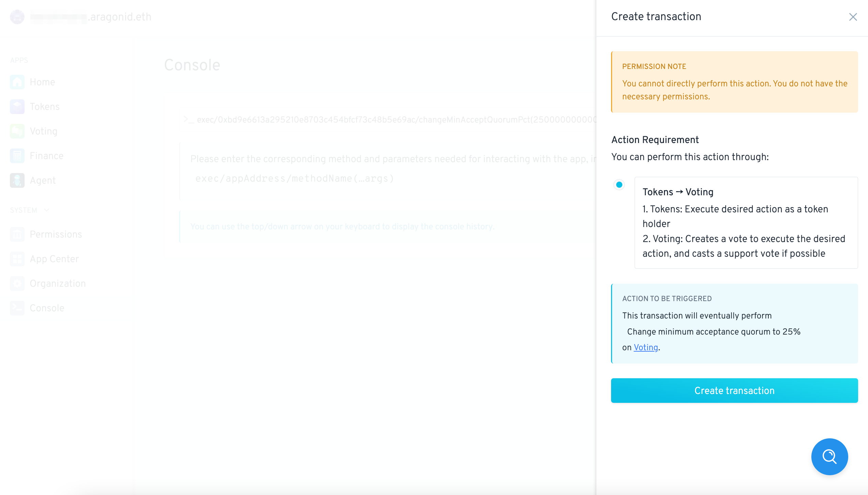The width and height of the screenshot is (868, 495).
Task: Click the organization avatar icon
Action: (17, 17)
